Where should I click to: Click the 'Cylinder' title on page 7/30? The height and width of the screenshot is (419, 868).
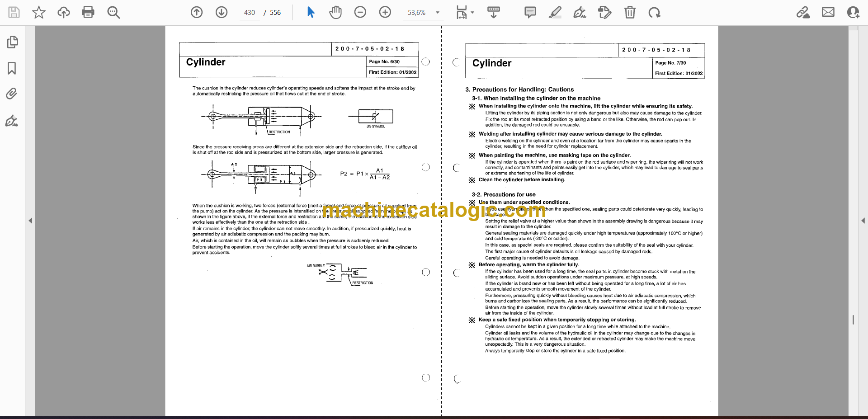coord(492,63)
